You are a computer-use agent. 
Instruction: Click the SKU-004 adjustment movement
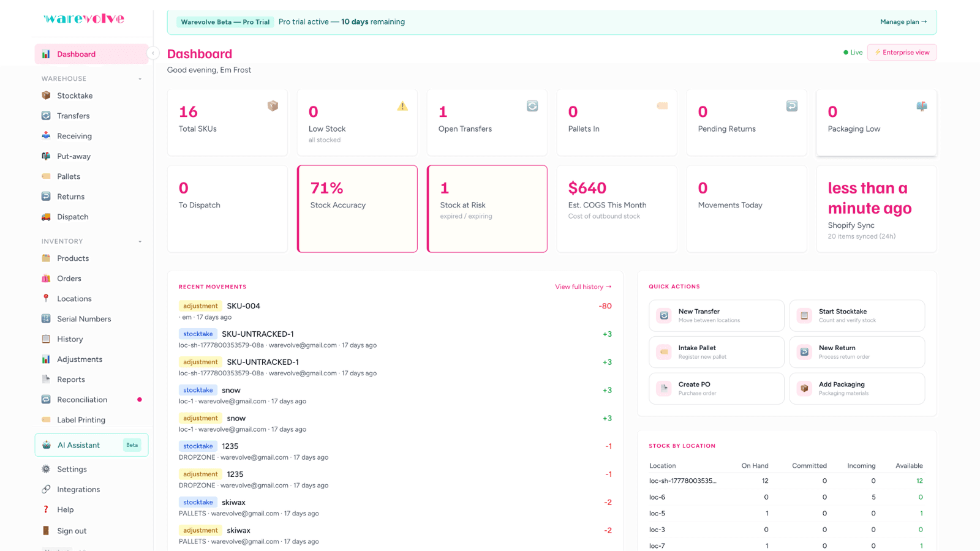395,311
